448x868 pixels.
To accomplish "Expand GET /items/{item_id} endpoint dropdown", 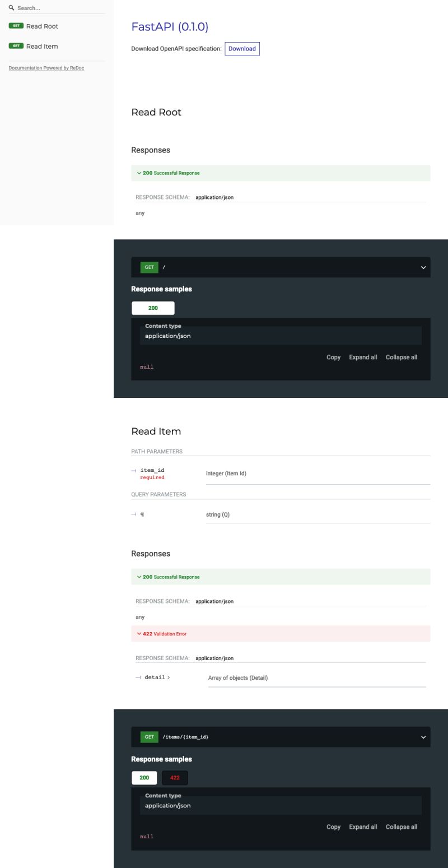I will click(x=281, y=737).
